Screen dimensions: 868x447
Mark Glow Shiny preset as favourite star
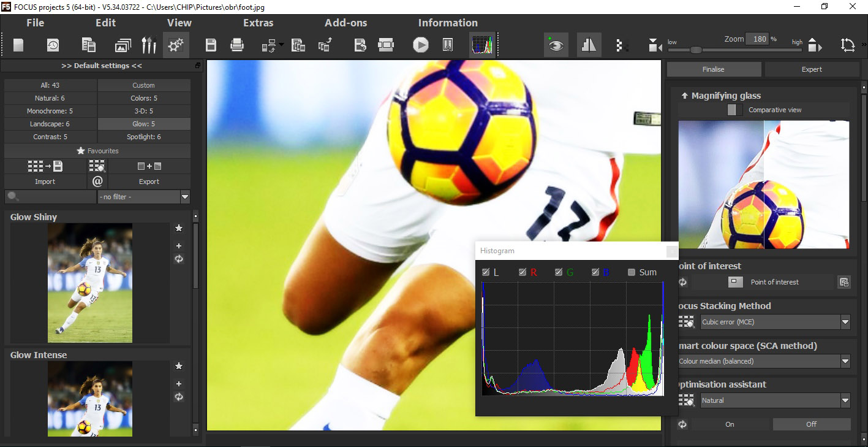click(179, 228)
